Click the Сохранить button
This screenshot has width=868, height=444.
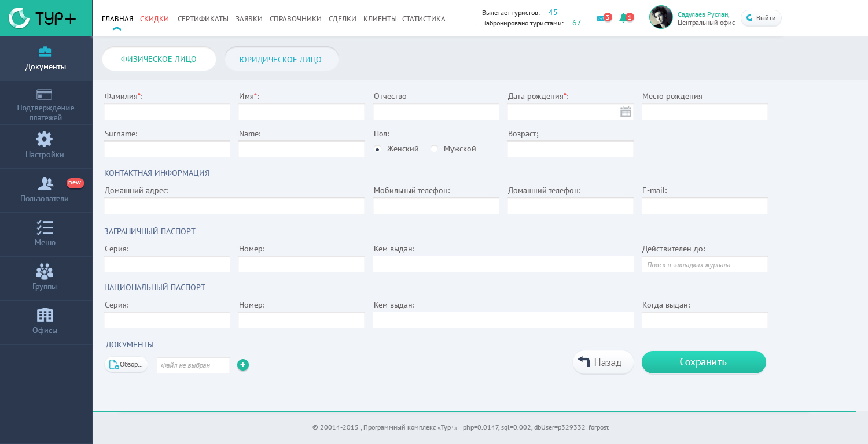coord(704,362)
